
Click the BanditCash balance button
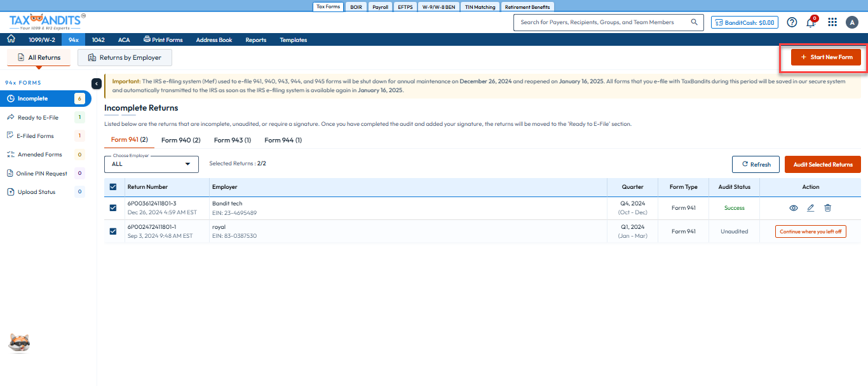(744, 22)
